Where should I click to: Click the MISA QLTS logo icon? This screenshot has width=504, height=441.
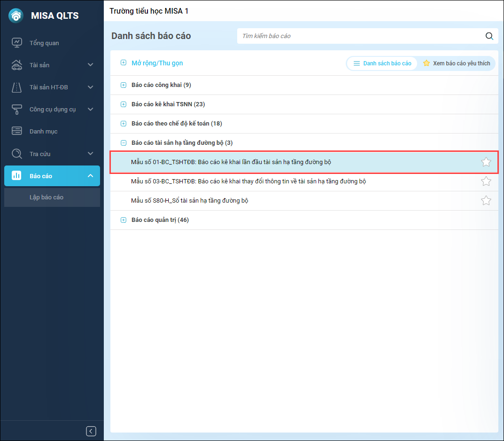16,16
